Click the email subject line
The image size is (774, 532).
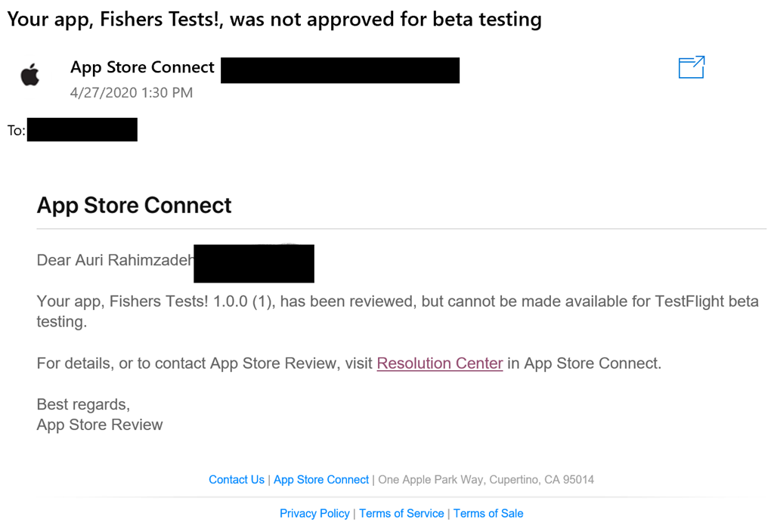(x=274, y=19)
